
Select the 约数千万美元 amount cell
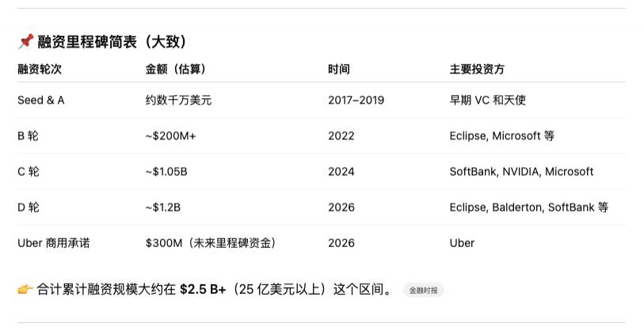click(179, 101)
